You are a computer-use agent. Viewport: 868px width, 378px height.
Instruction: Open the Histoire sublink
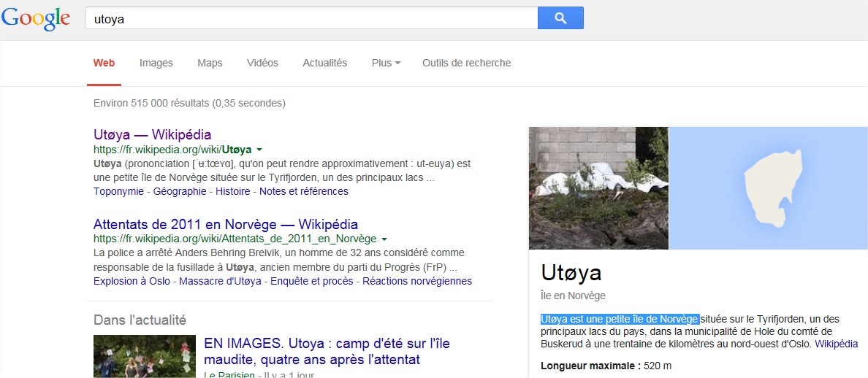[232, 191]
